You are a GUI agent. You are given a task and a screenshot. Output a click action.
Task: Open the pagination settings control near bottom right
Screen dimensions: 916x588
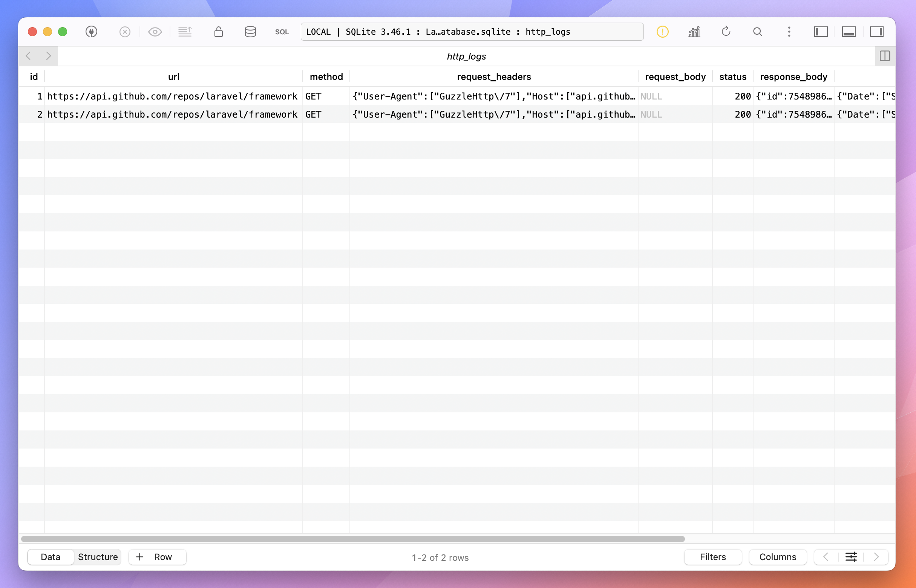coord(851,557)
